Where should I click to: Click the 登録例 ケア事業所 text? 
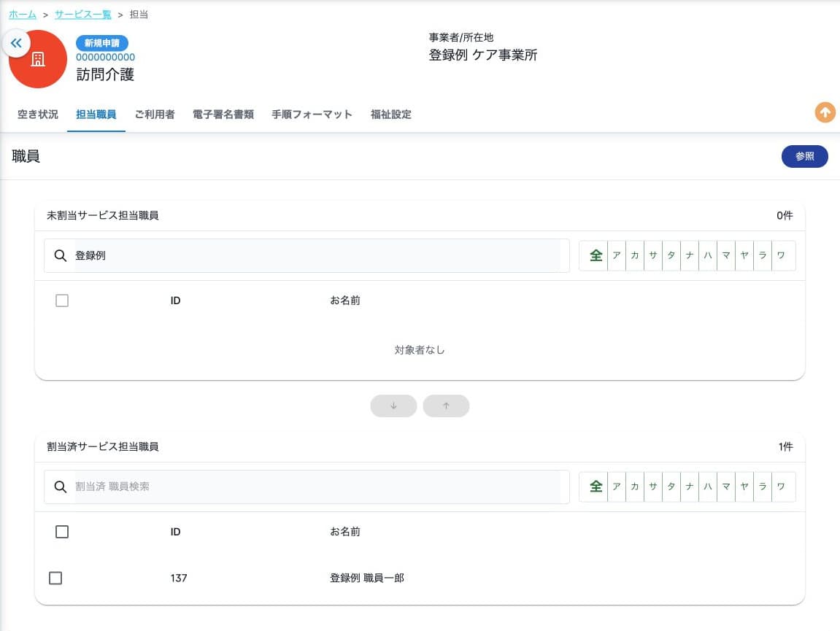pos(482,55)
